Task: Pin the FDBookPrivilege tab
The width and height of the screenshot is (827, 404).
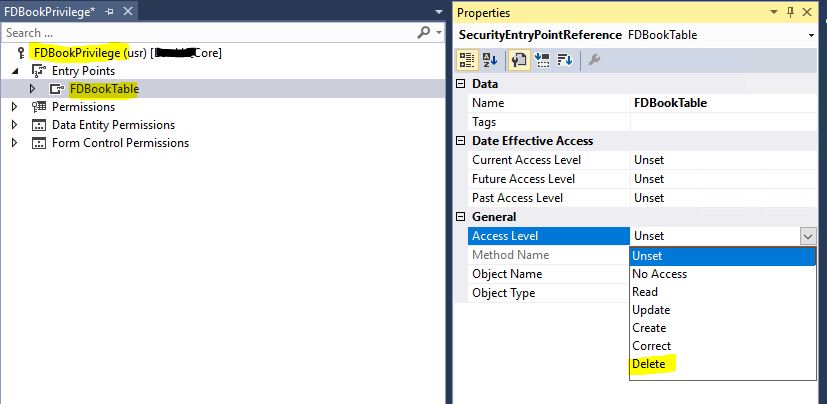Action: 109,12
